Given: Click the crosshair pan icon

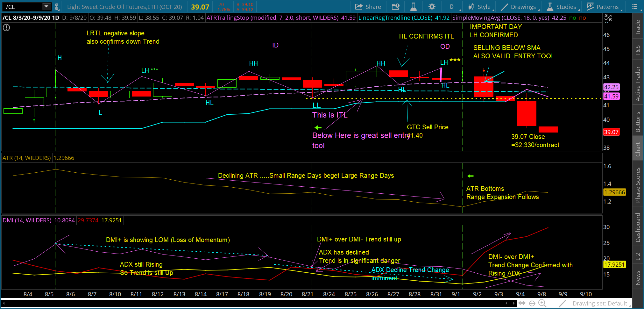Looking at the screenshot, I should pyautogui.click(x=532, y=303).
